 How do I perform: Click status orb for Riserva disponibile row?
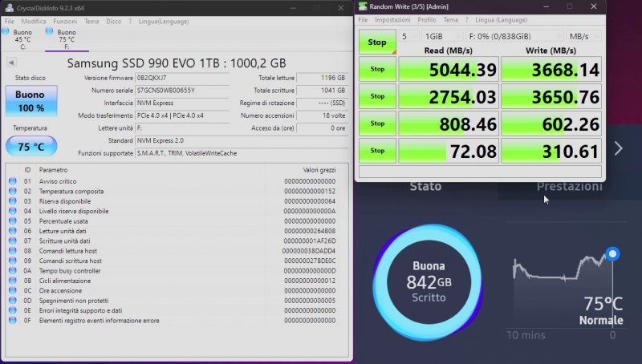(x=13, y=201)
